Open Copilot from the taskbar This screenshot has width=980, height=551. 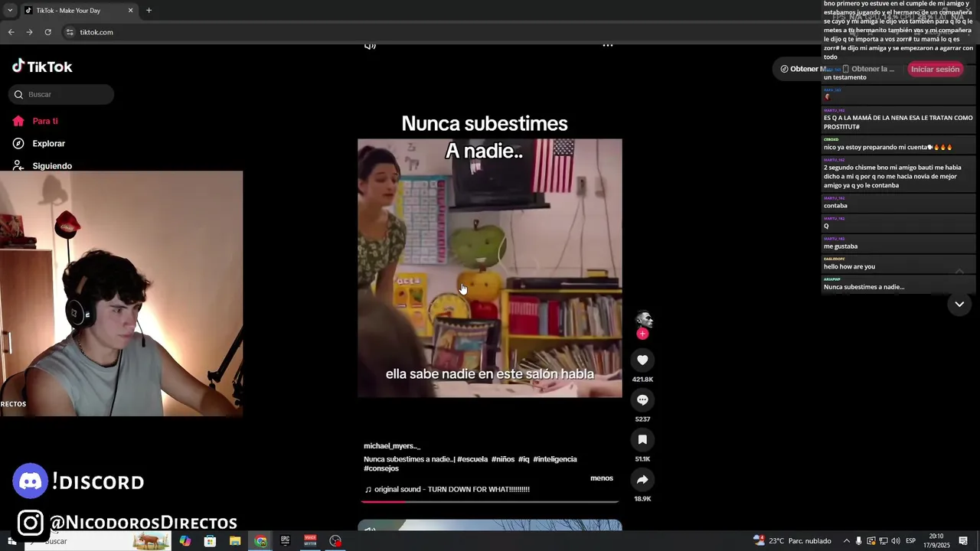(185, 541)
